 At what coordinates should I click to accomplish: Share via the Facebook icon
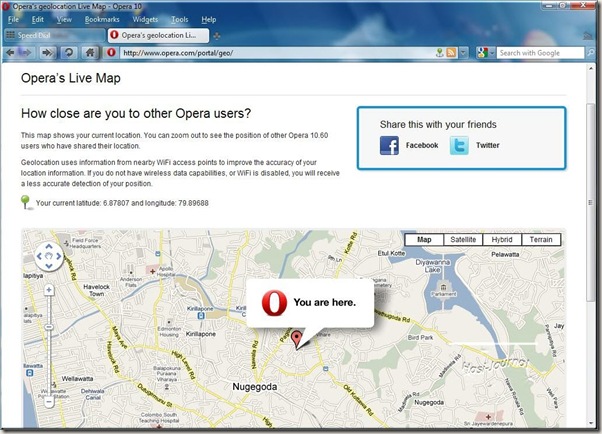pyautogui.click(x=389, y=145)
